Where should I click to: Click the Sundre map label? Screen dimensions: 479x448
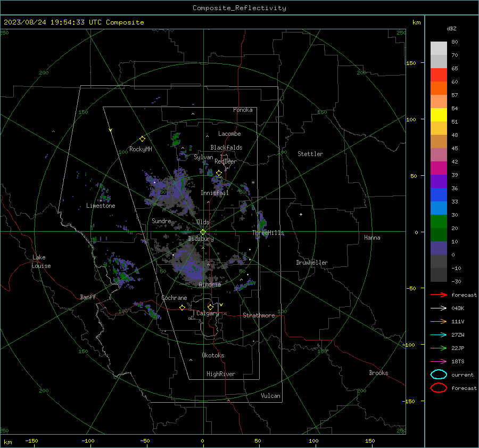click(x=161, y=221)
